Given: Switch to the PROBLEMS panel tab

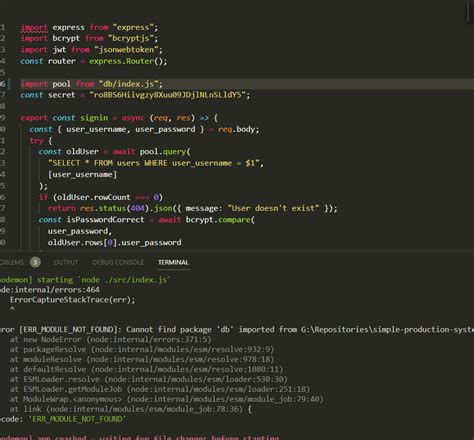Looking at the screenshot, I should click(x=12, y=262).
